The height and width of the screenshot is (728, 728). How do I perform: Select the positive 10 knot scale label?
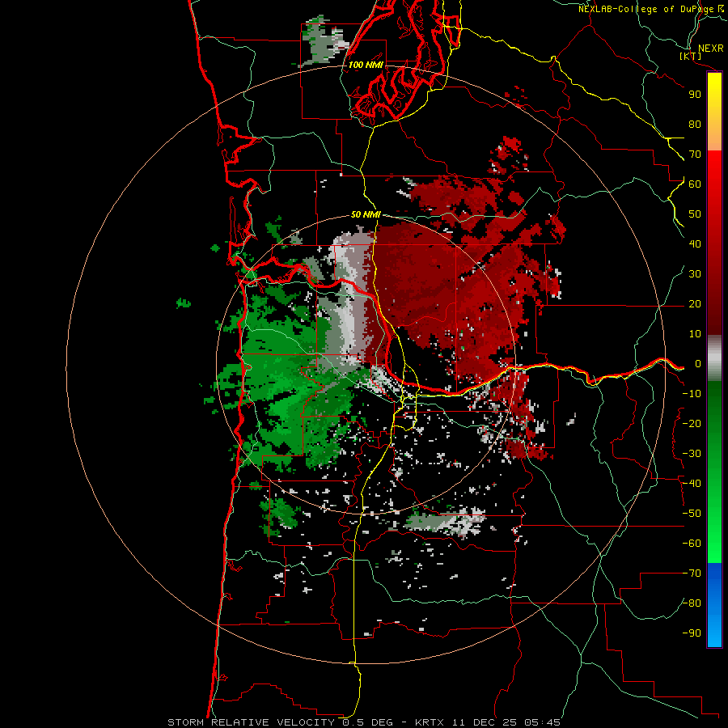tap(695, 334)
